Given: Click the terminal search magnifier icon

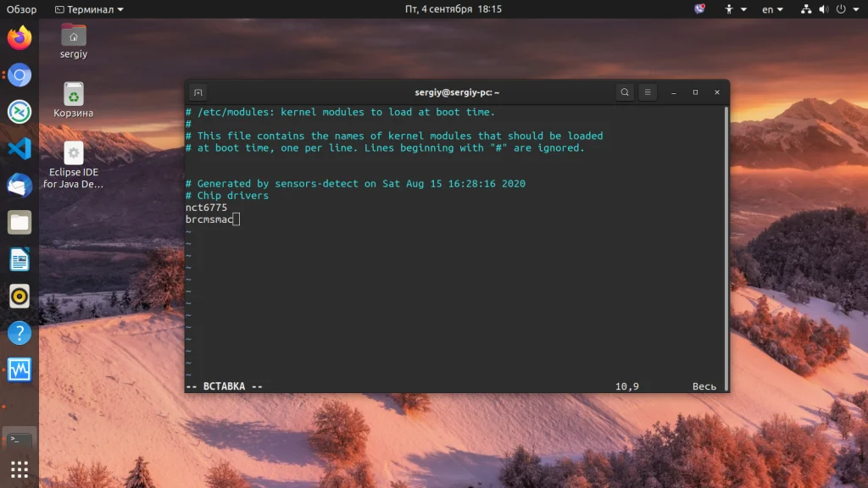Looking at the screenshot, I should (625, 92).
